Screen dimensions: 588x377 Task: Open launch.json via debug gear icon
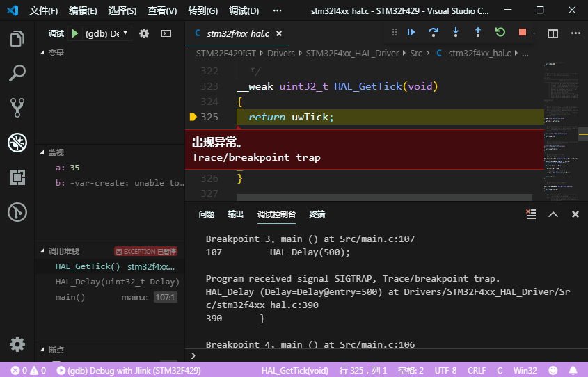point(144,33)
